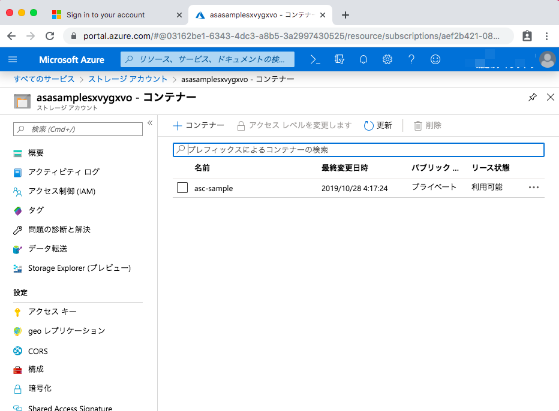Sort by the 名前 column header
Image resolution: width=559 pixels, height=411 pixels.
coord(202,168)
